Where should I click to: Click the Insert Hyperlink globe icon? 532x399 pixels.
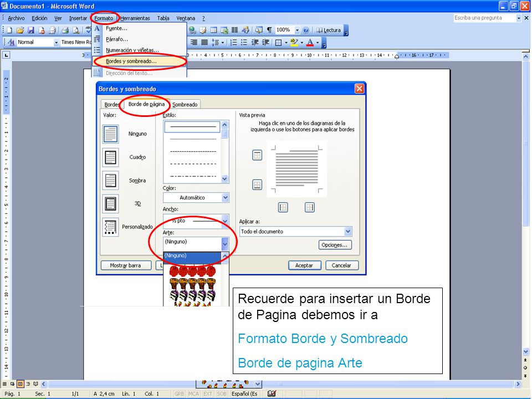point(192,30)
